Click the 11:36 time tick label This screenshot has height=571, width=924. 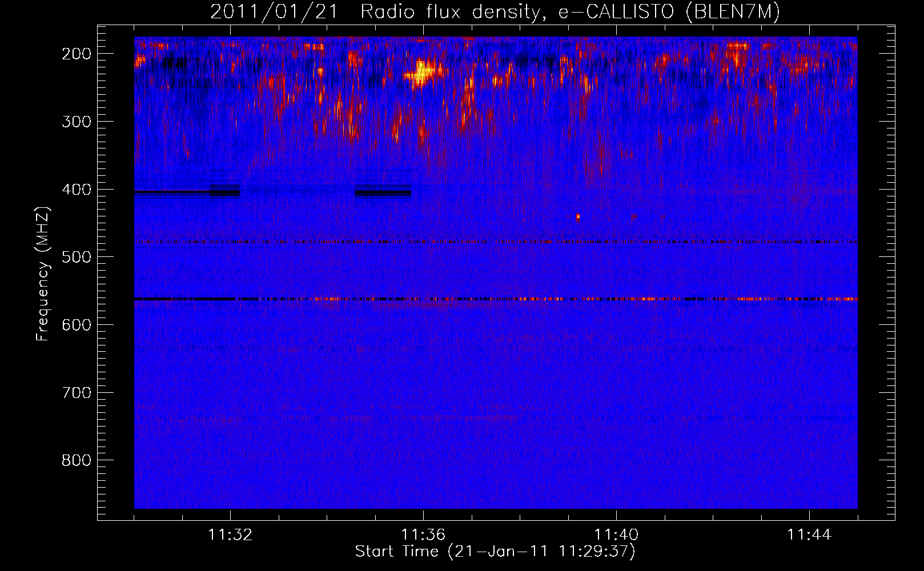(423, 535)
